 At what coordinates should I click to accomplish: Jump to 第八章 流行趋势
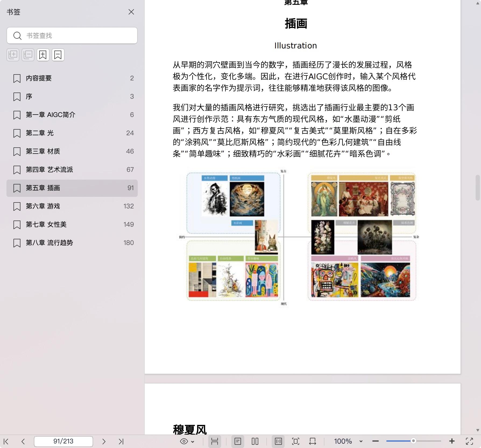coord(72,243)
